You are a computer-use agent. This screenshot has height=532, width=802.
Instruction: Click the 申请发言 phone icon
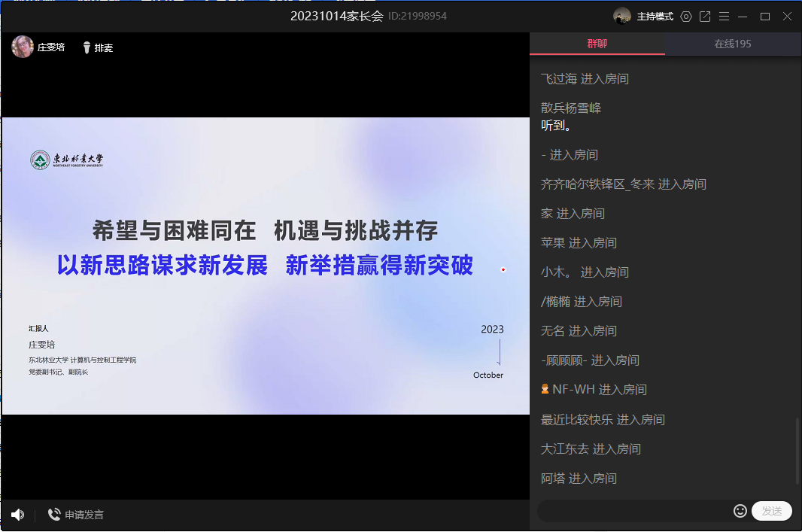coord(54,515)
